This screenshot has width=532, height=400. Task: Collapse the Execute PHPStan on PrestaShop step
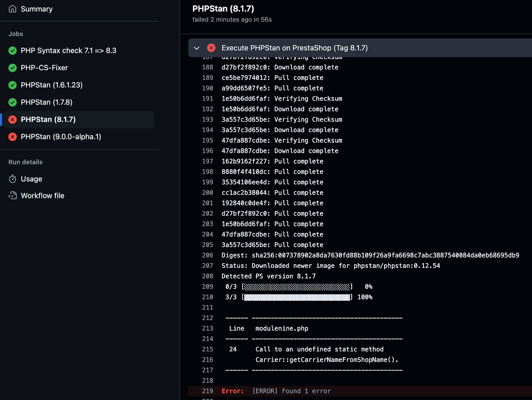(197, 48)
